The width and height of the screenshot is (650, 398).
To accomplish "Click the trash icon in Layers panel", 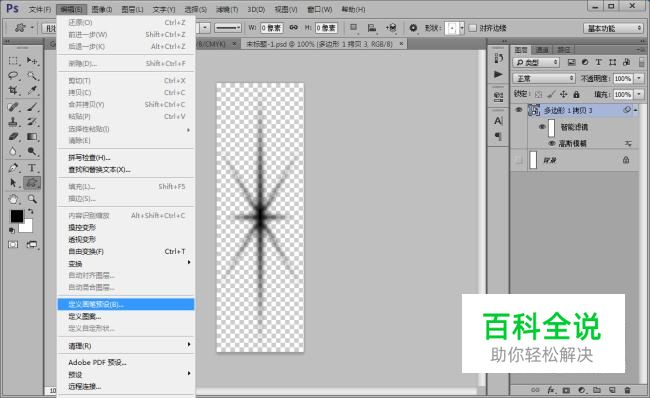I will point(627,390).
